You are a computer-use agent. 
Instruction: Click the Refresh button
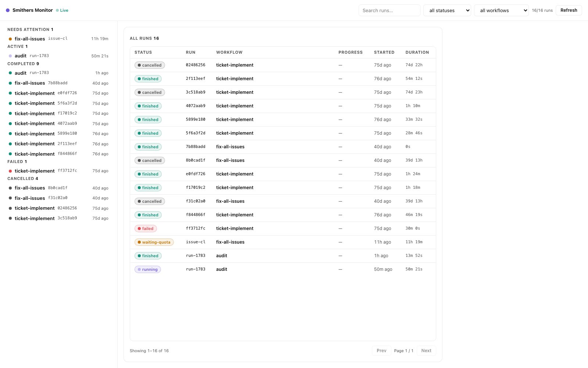click(x=569, y=10)
